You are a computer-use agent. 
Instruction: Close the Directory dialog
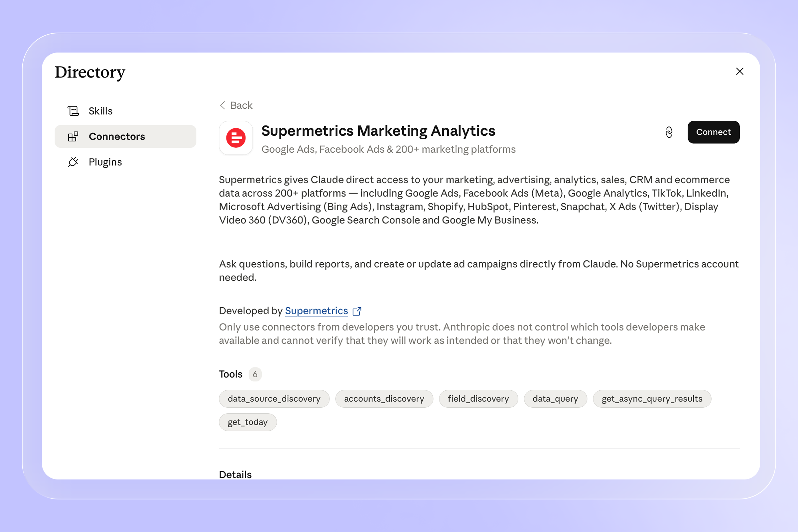coord(739,71)
